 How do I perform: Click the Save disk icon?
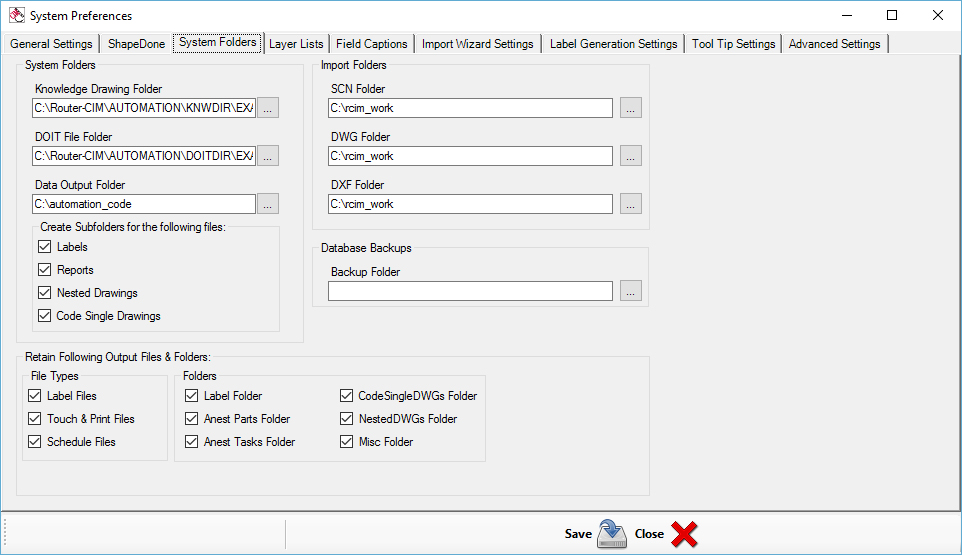[612, 534]
